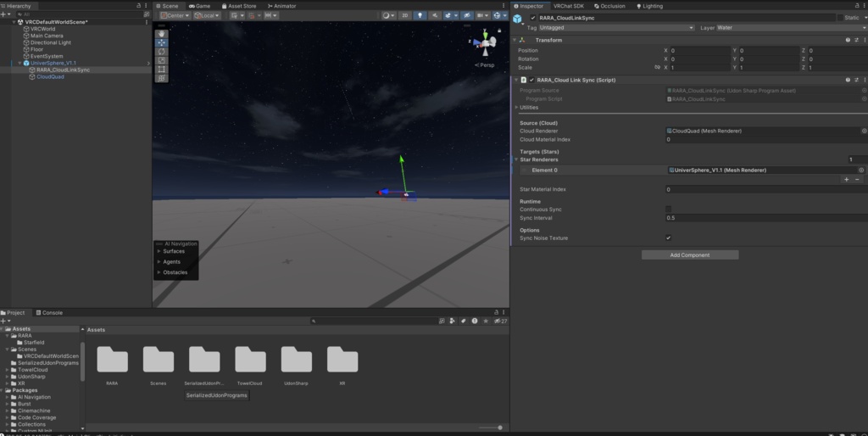Viewport: 868px width, 436px height.
Task: Select the Scale tool
Action: pyautogui.click(x=162, y=60)
